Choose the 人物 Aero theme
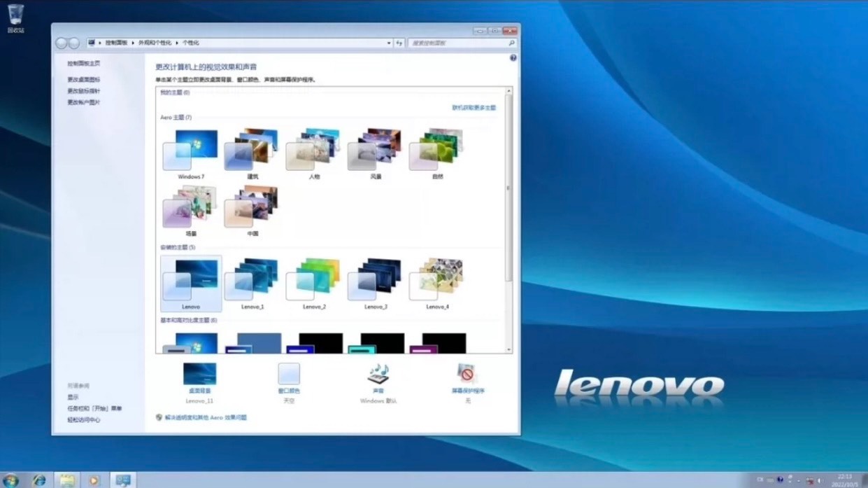Screen dimensions: 868x488 [313, 154]
